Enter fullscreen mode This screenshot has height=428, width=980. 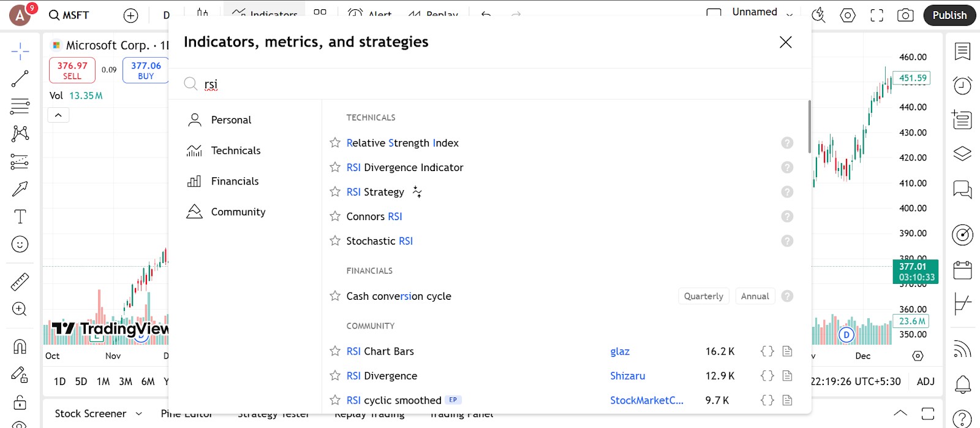[877, 15]
